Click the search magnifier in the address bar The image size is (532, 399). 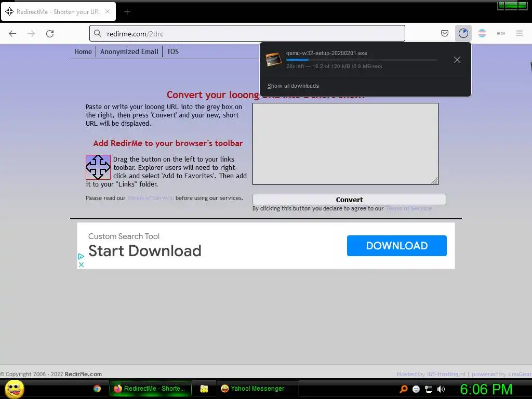pos(98,33)
